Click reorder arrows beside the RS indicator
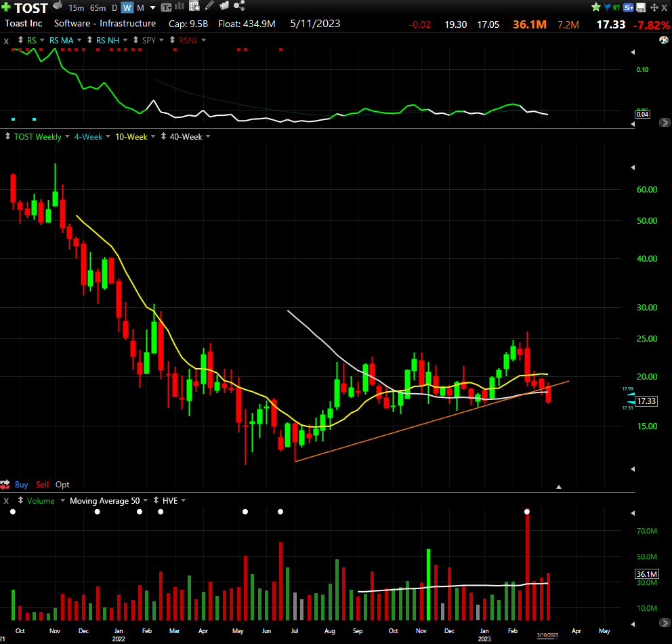The width and height of the screenshot is (672, 644). (x=20, y=40)
